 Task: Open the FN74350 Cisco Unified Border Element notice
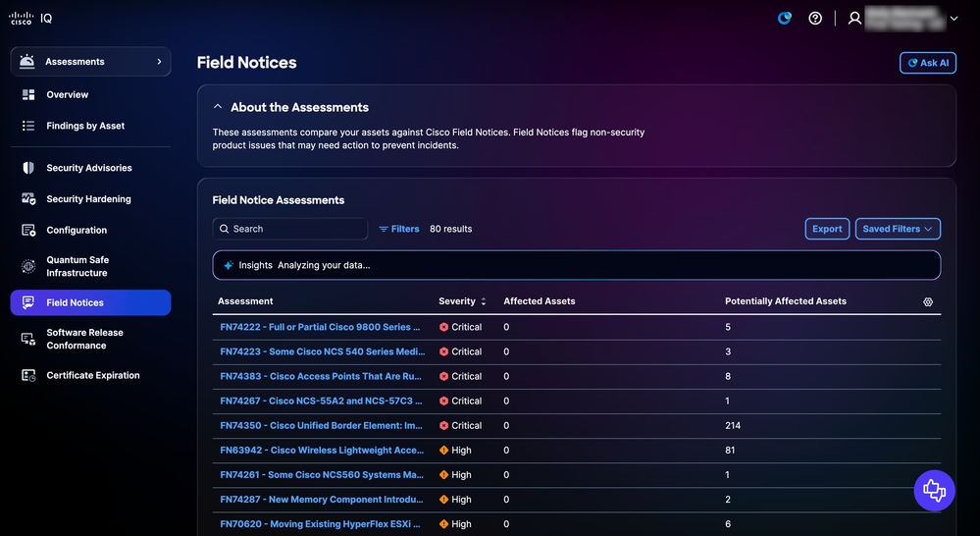[321, 425]
